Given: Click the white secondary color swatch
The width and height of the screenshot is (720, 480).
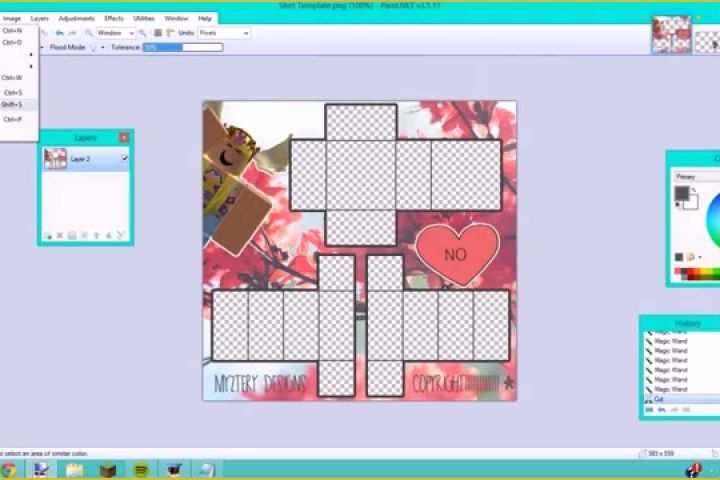Looking at the screenshot, I should point(692,202).
